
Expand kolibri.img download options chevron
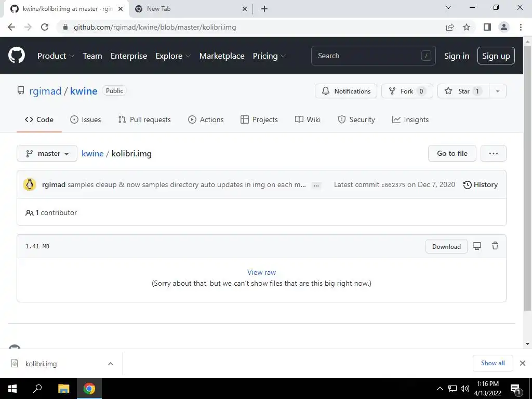pos(111,363)
